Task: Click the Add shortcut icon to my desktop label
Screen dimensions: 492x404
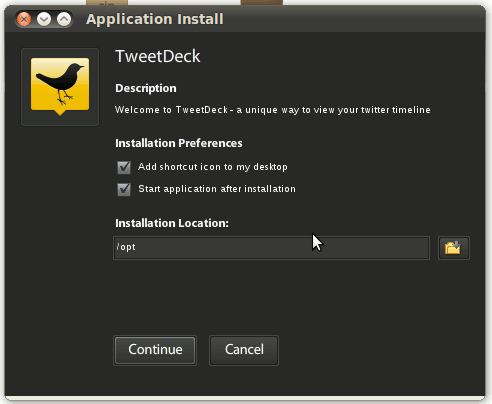Action: tap(213, 167)
